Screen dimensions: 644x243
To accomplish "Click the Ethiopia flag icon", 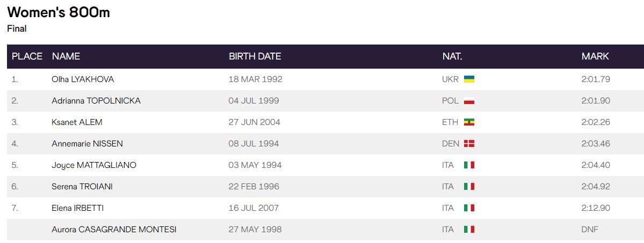I will point(469,122).
